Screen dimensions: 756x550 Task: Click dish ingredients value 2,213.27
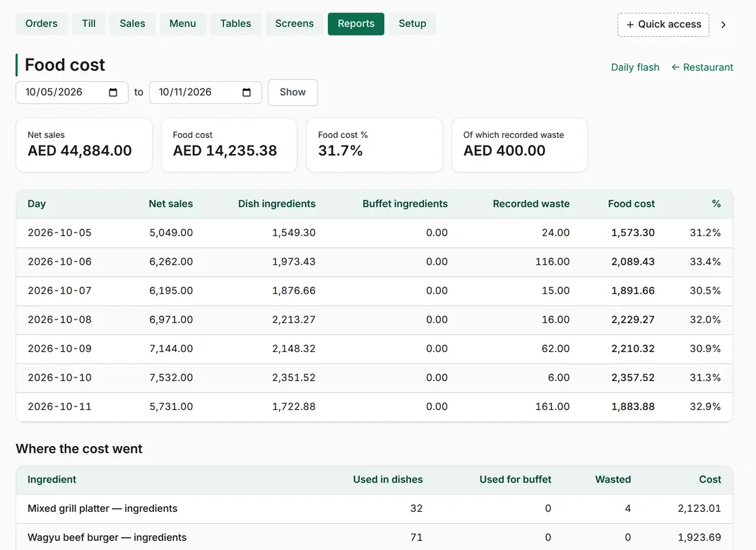click(x=294, y=320)
